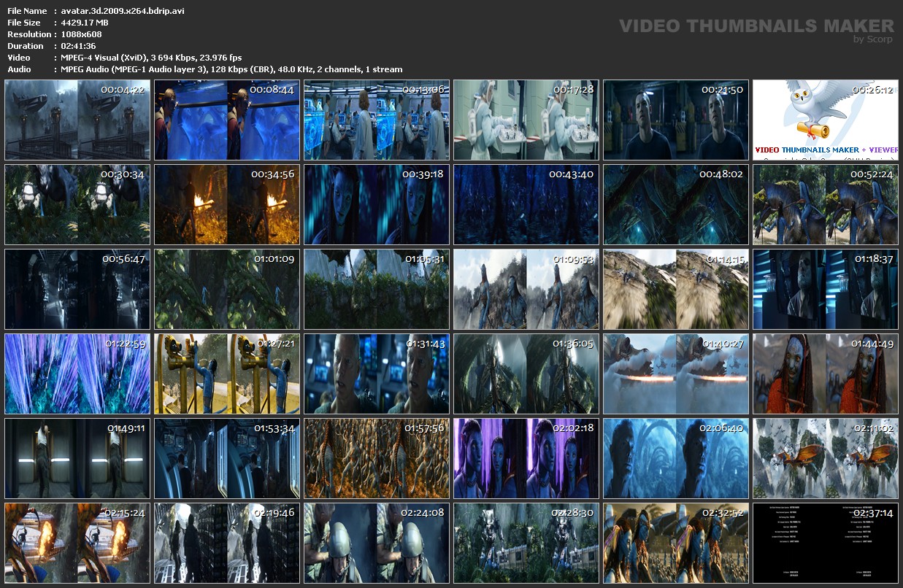903x588 pixels.
Task: Click the frame captured at 01:14:15
Action: [676, 289]
